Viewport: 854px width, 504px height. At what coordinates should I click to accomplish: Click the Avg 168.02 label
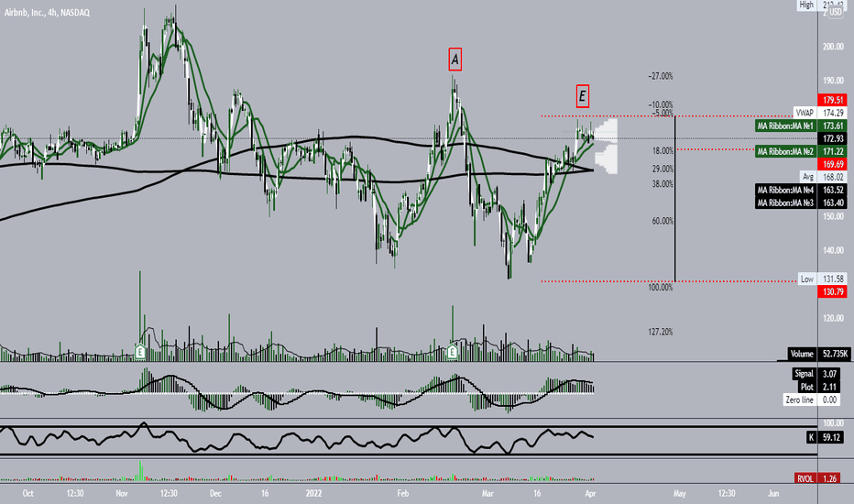tap(823, 177)
